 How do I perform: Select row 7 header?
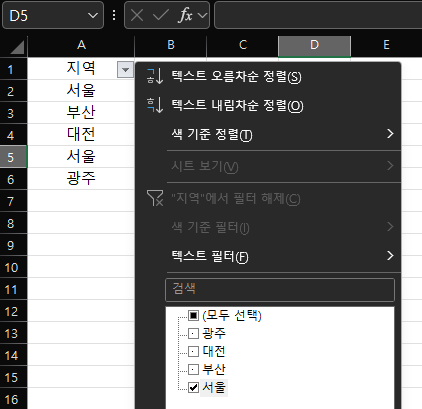13,201
